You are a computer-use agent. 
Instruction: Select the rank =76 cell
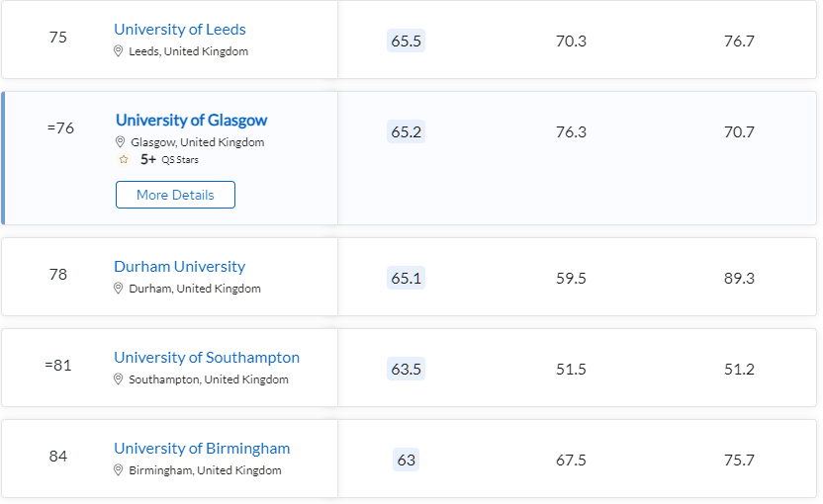click(x=60, y=128)
